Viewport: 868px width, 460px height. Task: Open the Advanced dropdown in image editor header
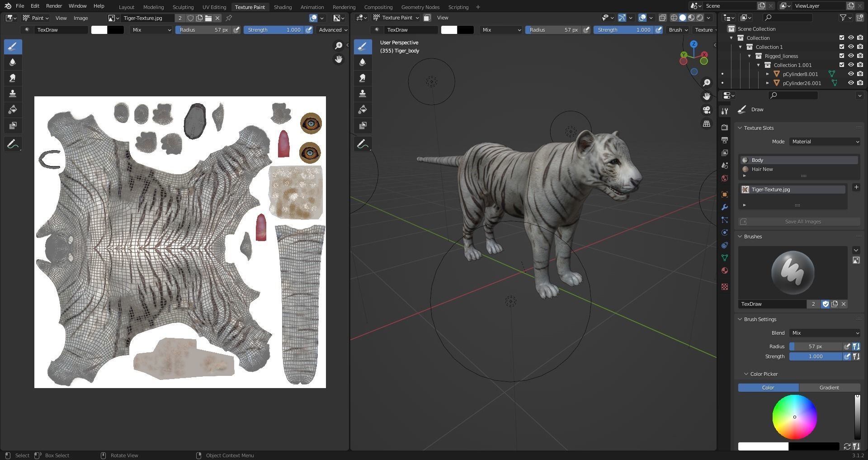(333, 30)
